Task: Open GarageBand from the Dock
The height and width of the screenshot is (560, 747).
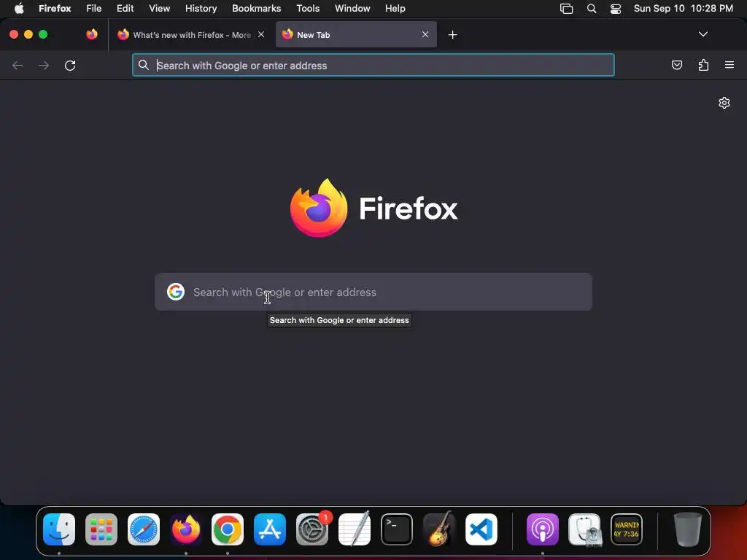Action: pyautogui.click(x=438, y=529)
